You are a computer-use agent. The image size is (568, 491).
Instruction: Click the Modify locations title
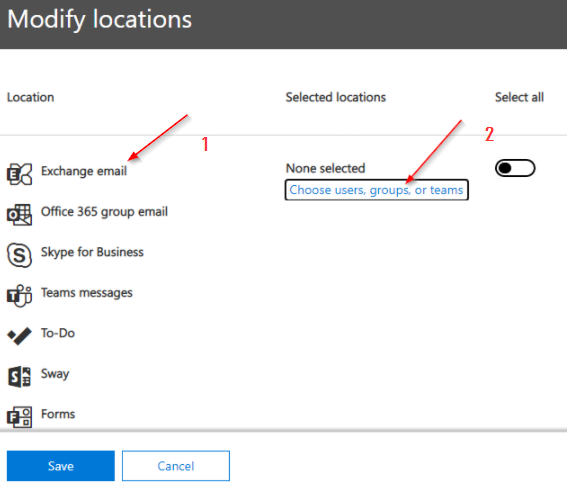pyautogui.click(x=100, y=19)
